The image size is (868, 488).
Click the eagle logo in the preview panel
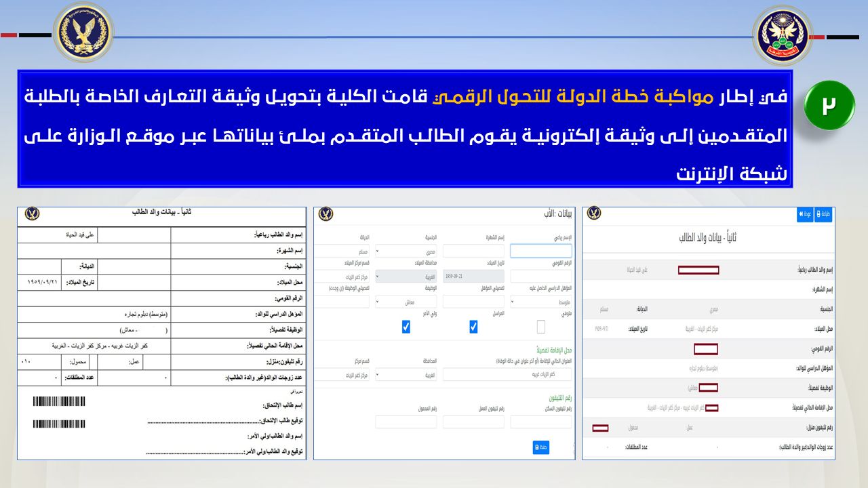594,213
